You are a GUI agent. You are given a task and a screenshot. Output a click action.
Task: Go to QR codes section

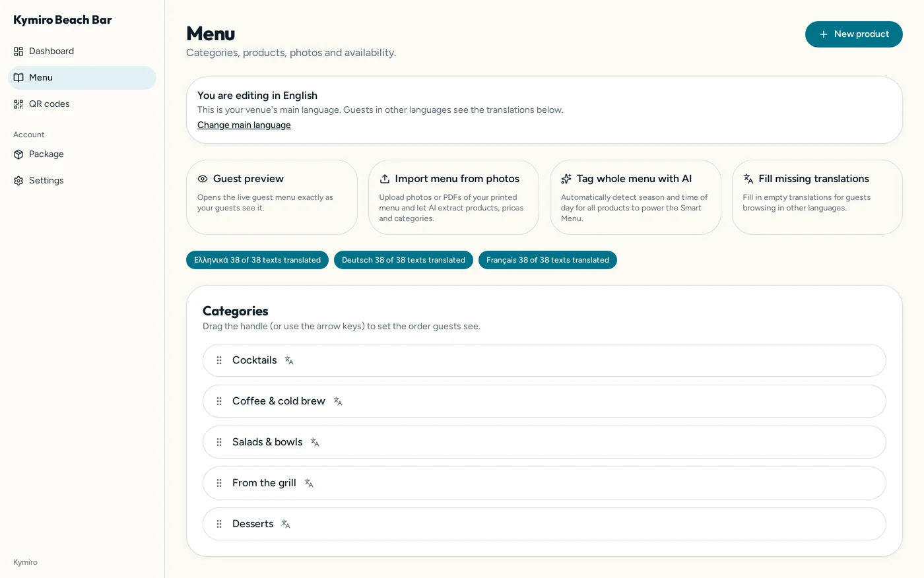[x=82, y=104]
